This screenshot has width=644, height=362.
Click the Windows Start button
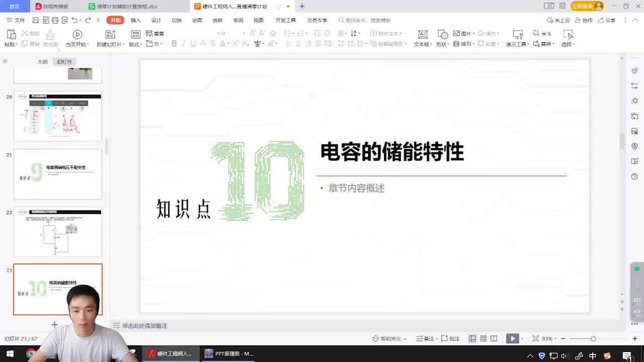(10, 354)
